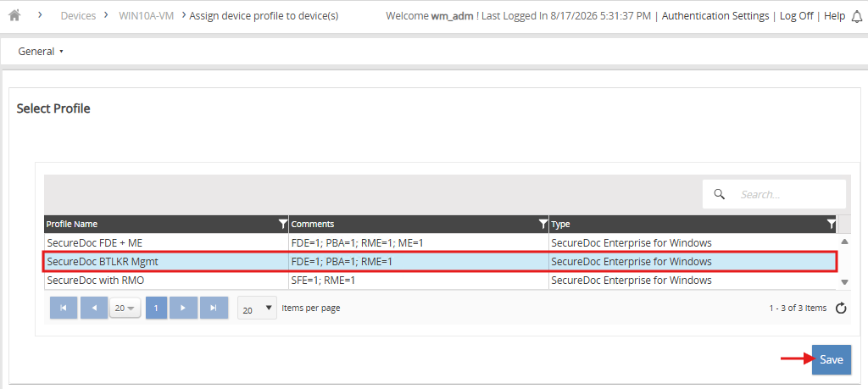868x389 pixels.
Task: Click the 1 - 3 of 3 items text
Action: pos(798,308)
